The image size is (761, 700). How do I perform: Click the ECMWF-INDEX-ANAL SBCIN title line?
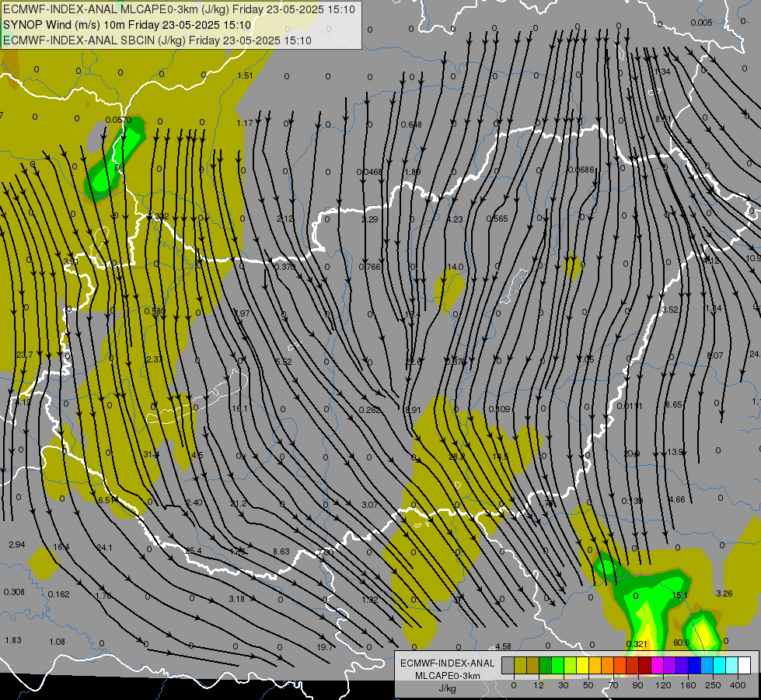click(157, 40)
